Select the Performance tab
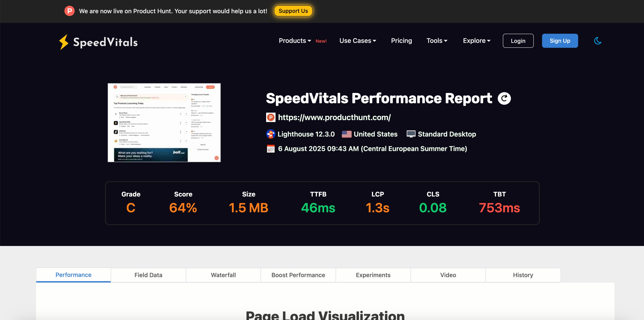Image resolution: width=644 pixels, height=320 pixels. click(x=74, y=275)
